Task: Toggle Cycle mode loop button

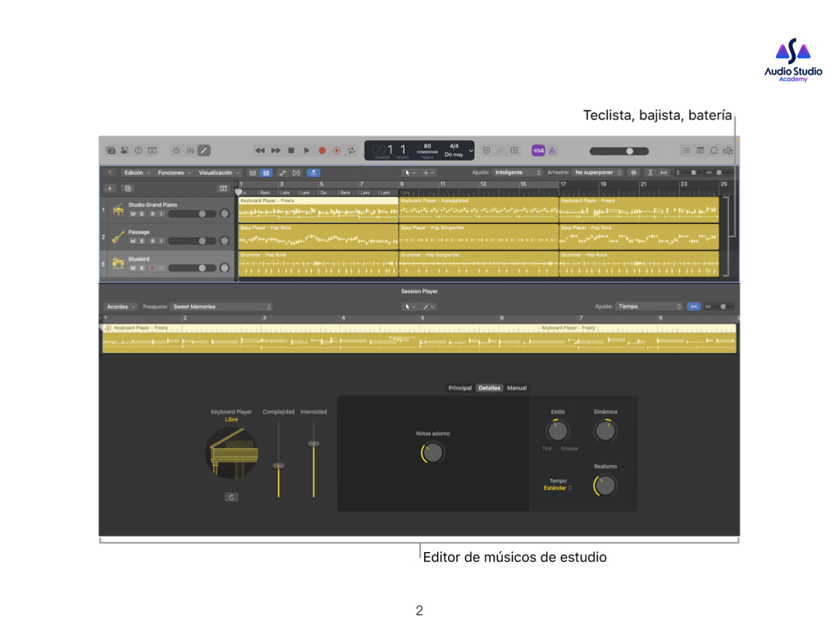Action: 351,151
